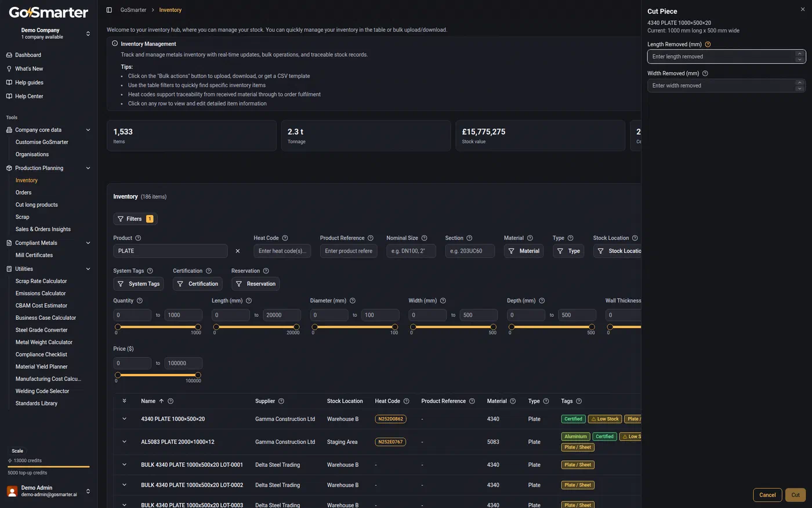Click the Name column sort arrow

(161, 401)
